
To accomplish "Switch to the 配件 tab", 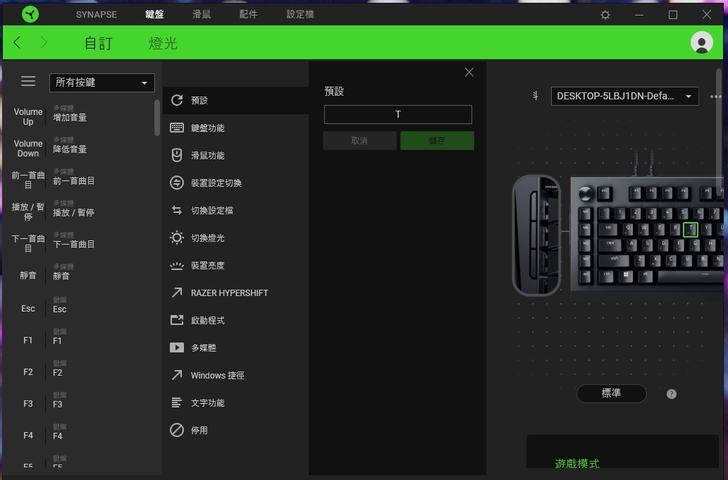I will (248, 14).
